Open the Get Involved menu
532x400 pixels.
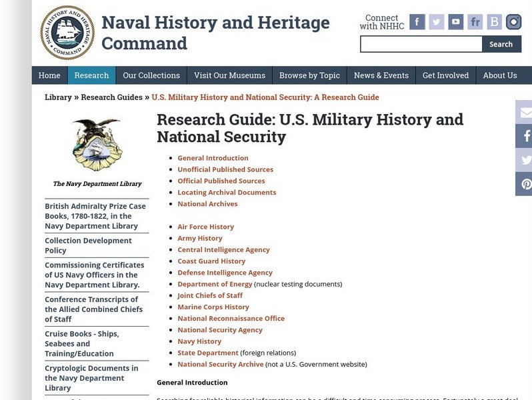[445, 75]
